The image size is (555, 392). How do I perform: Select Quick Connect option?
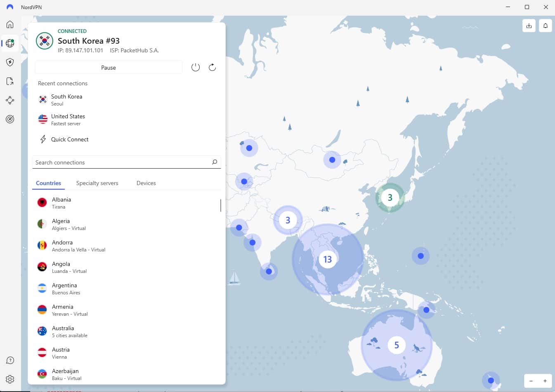(x=126, y=139)
